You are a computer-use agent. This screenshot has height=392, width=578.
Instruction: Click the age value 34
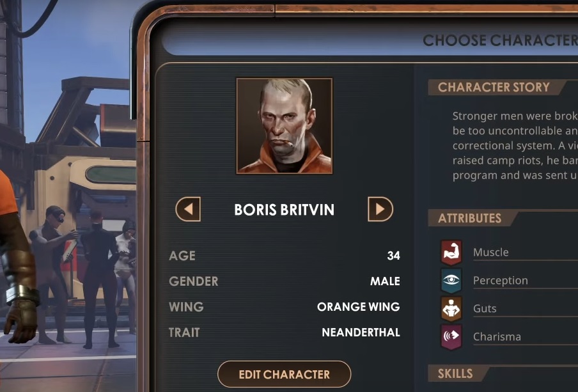click(394, 256)
